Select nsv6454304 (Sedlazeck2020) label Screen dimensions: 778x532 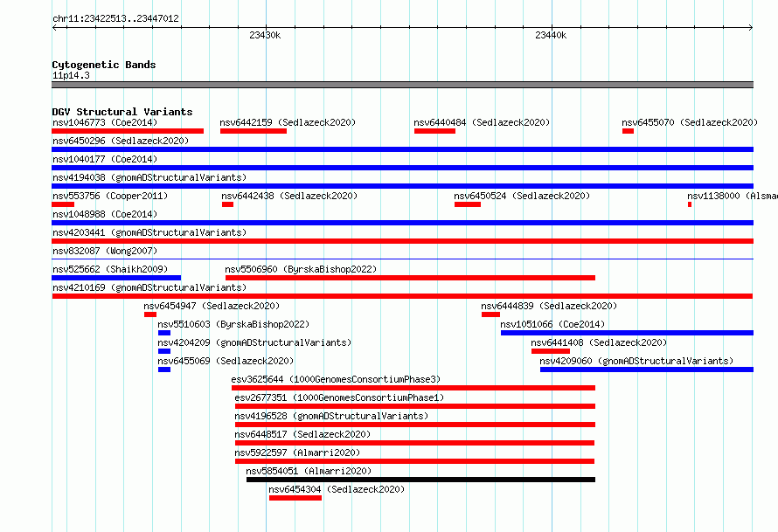point(337,489)
